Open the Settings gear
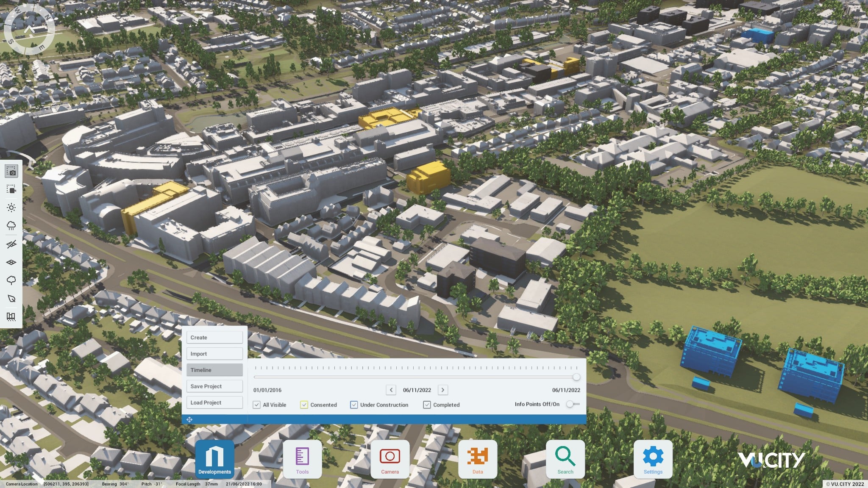868x488 pixels. pyautogui.click(x=653, y=459)
